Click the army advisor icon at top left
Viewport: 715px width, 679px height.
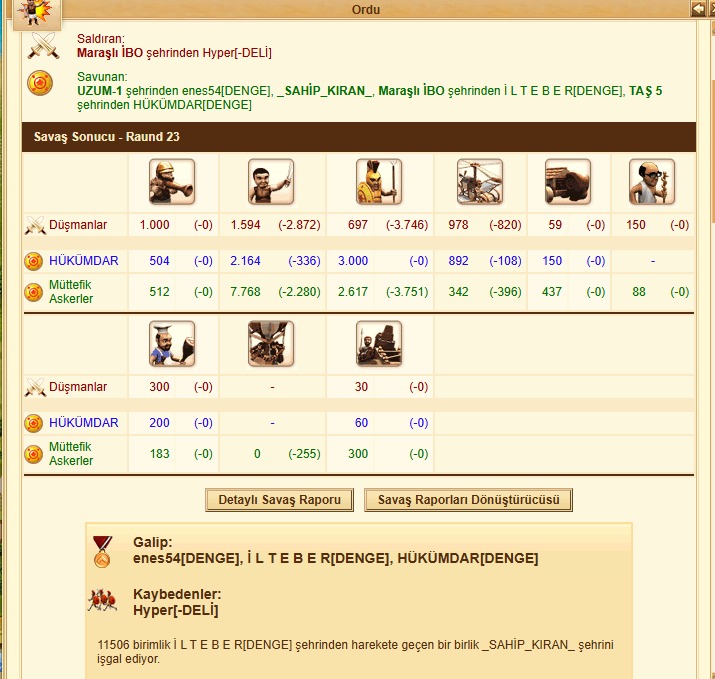(37, 14)
